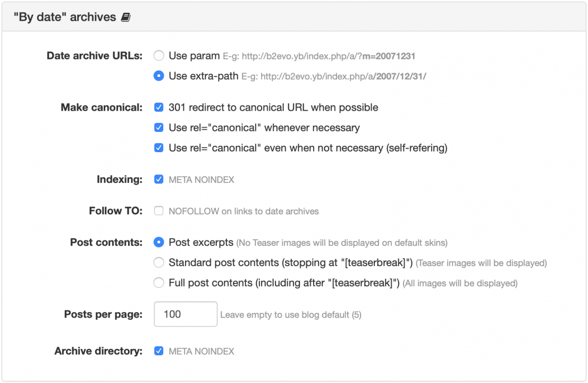Click the Posts per page input field

pos(186,314)
